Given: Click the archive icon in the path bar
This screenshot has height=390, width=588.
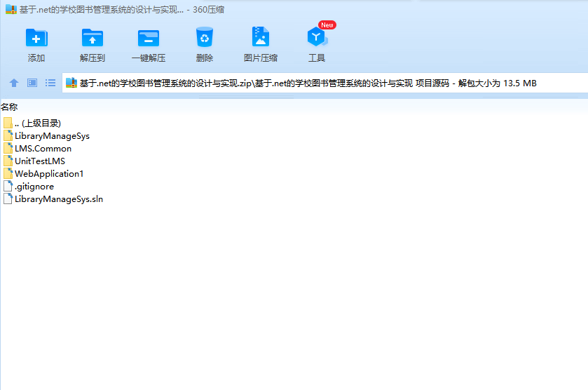Looking at the screenshot, I should [x=71, y=83].
